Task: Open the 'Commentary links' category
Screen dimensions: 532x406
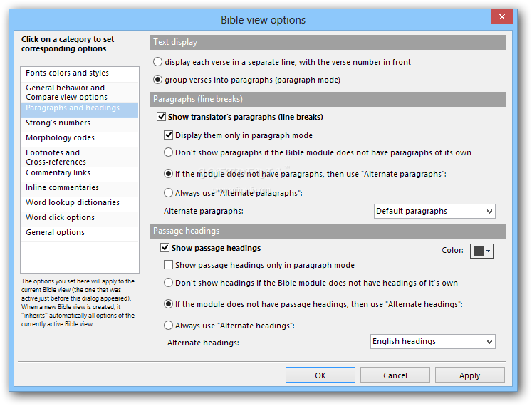Action: 80,173
